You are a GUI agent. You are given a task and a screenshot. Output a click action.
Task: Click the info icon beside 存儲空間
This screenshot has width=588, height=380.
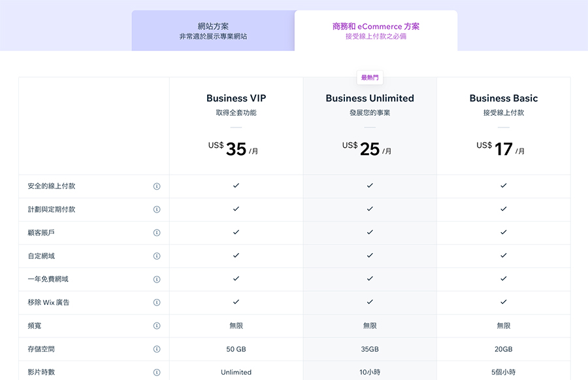(157, 349)
